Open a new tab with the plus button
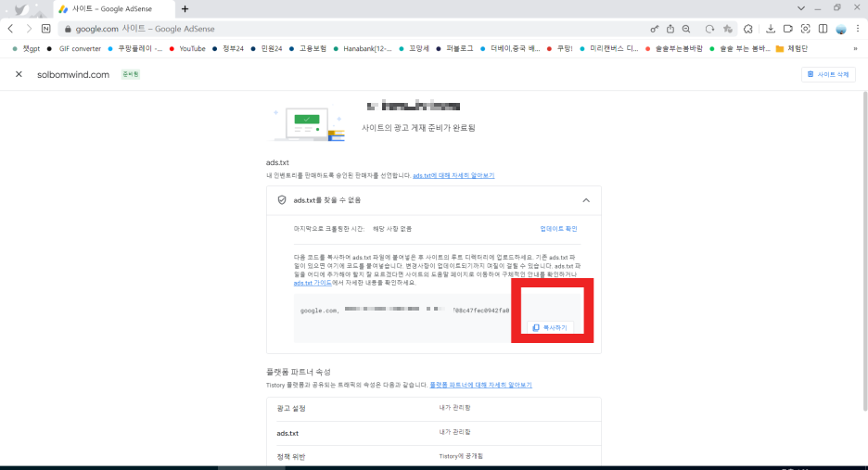The width and height of the screenshot is (868, 470). [x=185, y=9]
